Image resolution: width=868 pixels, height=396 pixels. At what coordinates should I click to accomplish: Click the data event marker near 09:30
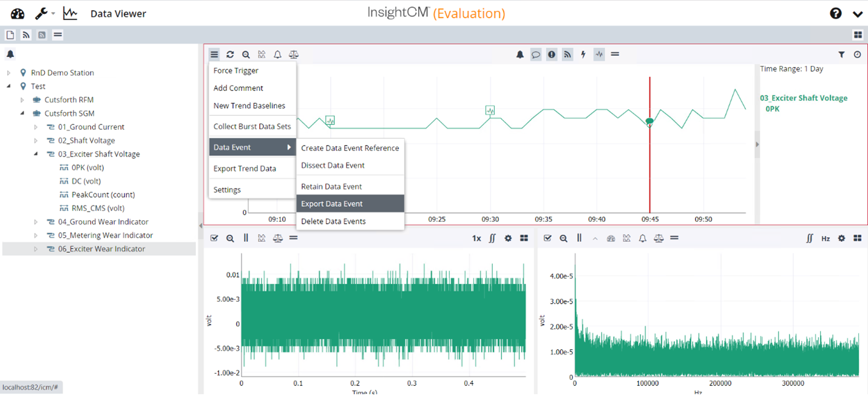tap(490, 110)
